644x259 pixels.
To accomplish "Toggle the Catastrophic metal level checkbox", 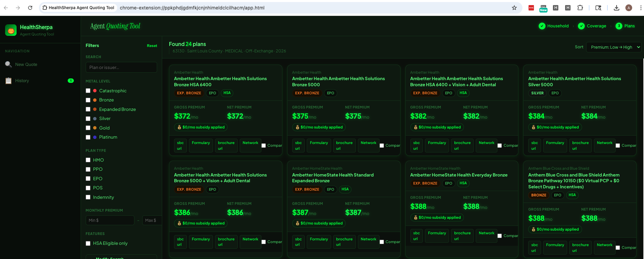I will click(88, 91).
